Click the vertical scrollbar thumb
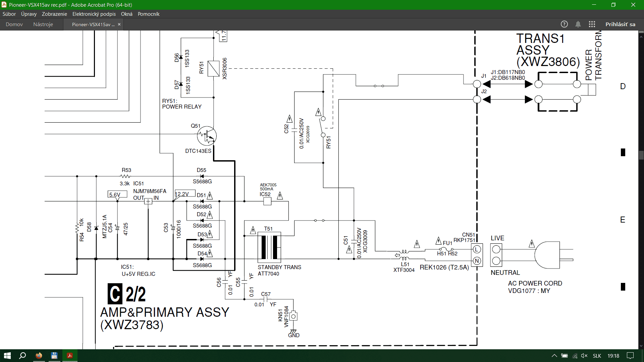 (x=641, y=155)
